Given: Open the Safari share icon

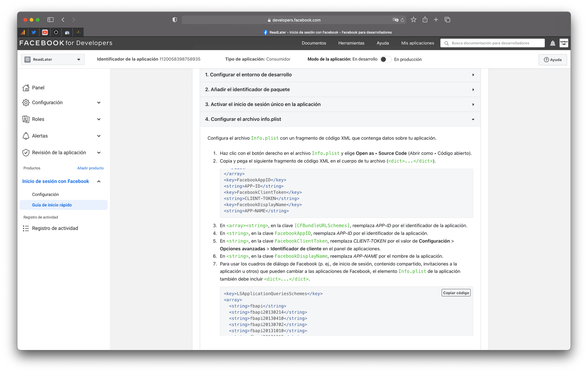Looking at the screenshot, I should pos(425,19).
